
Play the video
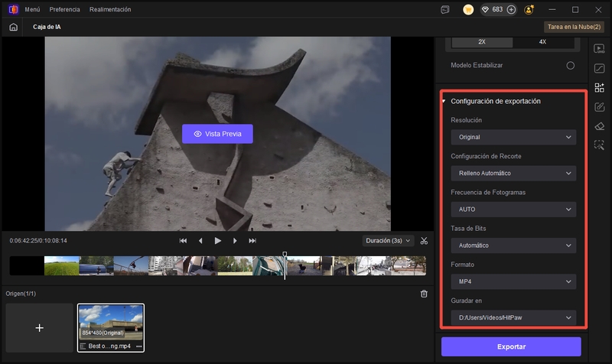pos(218,241)
